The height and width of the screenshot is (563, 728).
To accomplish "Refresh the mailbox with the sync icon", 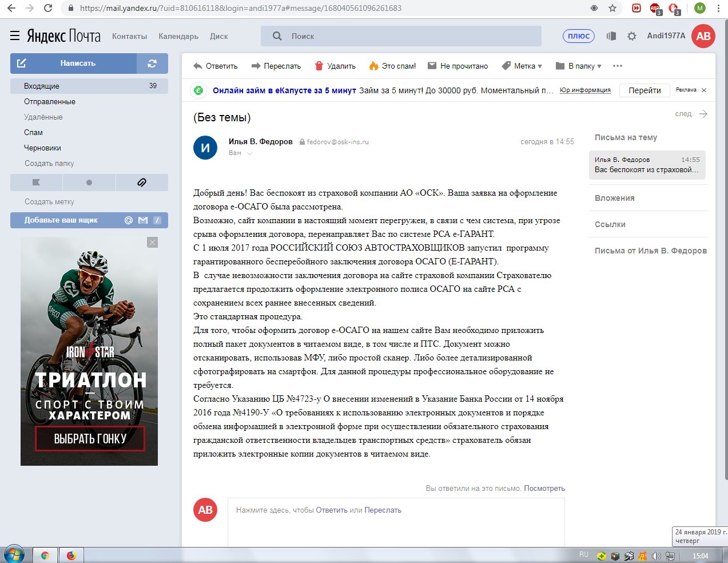I will click(152, 64).
